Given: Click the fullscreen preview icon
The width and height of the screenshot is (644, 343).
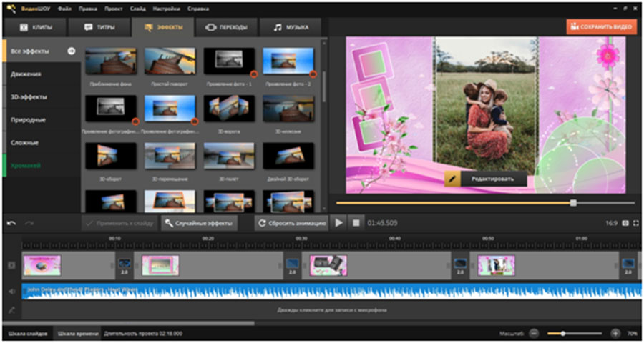Looking at the screenshot, I should 635,223.
